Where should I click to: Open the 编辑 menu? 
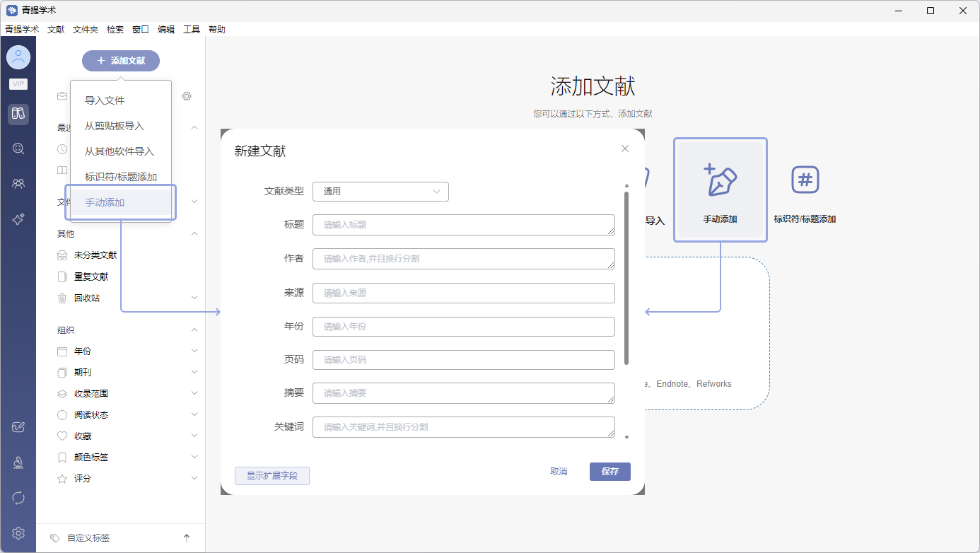(166, 29)
